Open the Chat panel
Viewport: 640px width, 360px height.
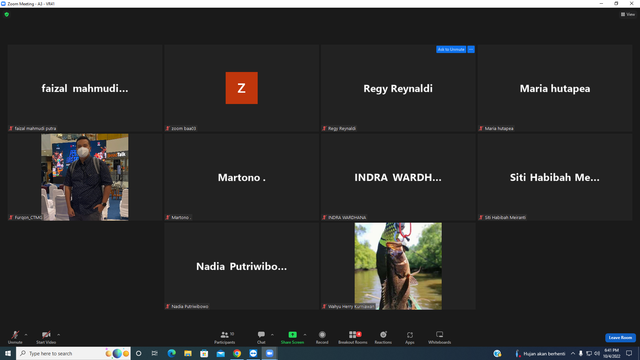click(x=261, y=338)
